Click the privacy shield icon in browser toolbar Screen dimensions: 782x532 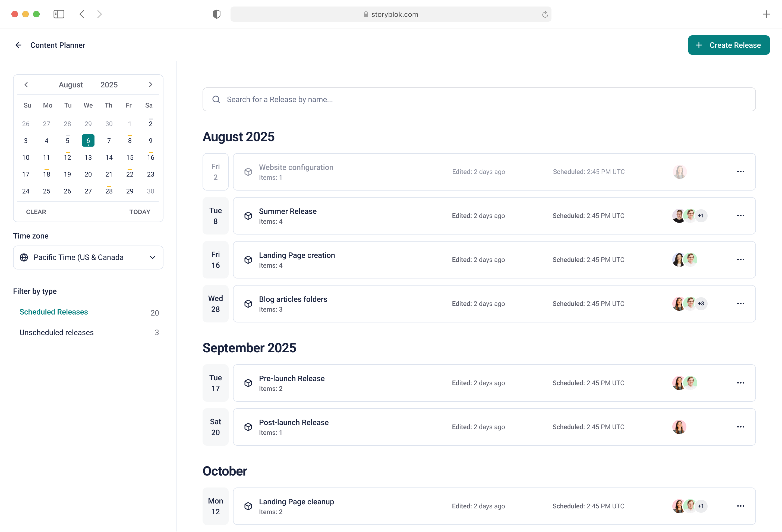pyautogui.click(x=216, y=14)
